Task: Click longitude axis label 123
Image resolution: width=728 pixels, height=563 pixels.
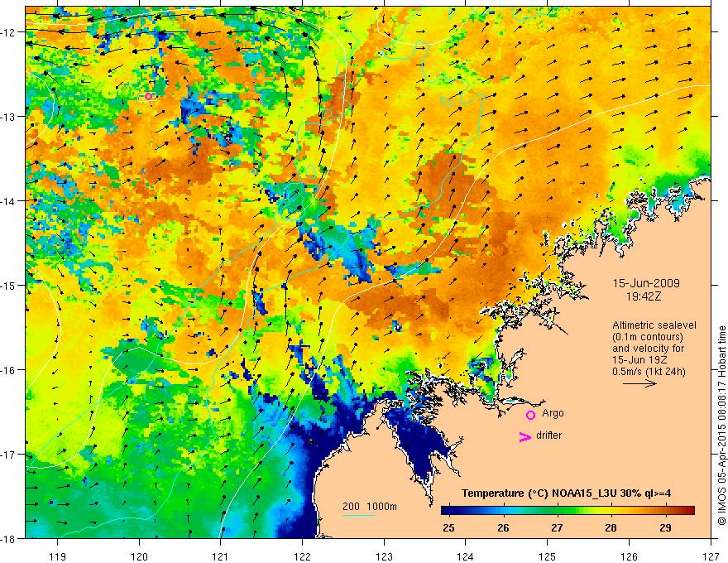Action: pos(384,556)
